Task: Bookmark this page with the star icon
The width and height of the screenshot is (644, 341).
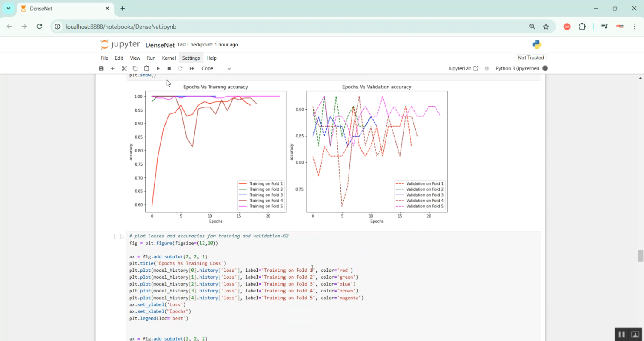Action: 546,27
